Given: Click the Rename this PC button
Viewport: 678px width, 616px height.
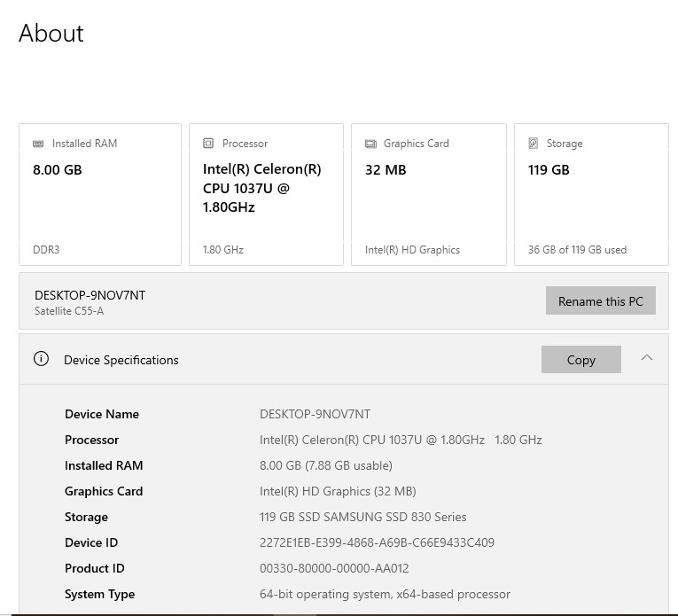Looking at the screenshot, I should [601, 300].
